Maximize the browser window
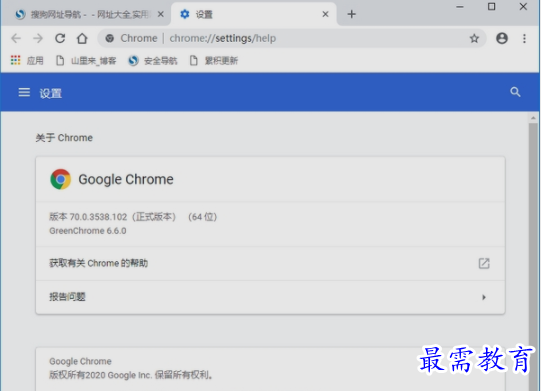Image resolution: width=541 pixels, height=391 pixels. [491, 7]
